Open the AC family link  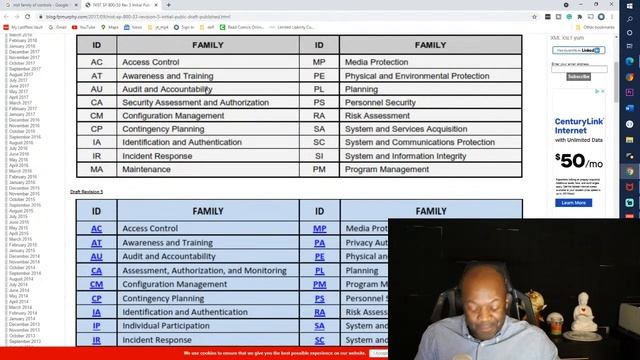pos(96,229)
